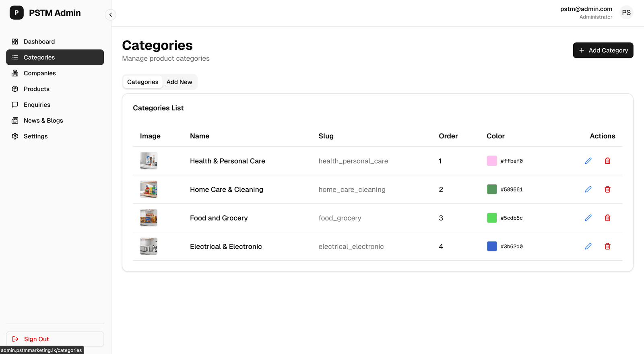Open the Home Care & Cleaning thumbnail image
Screen dimensions: 644x354
click(x=149, y=189)
